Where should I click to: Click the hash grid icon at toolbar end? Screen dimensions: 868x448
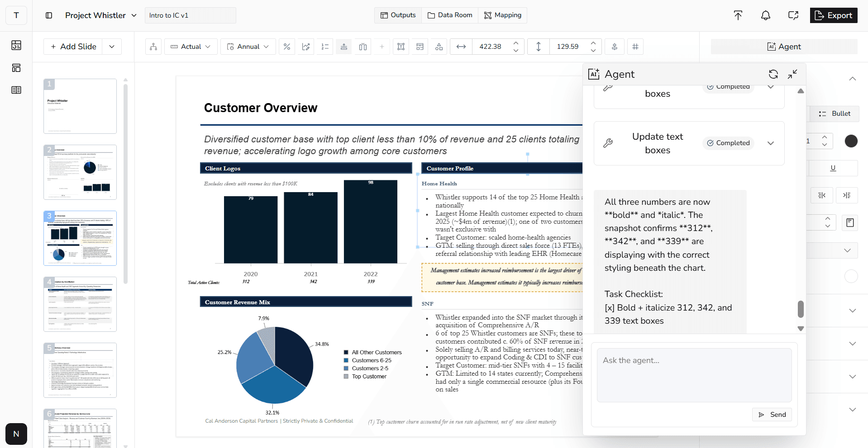click(635, 47)
